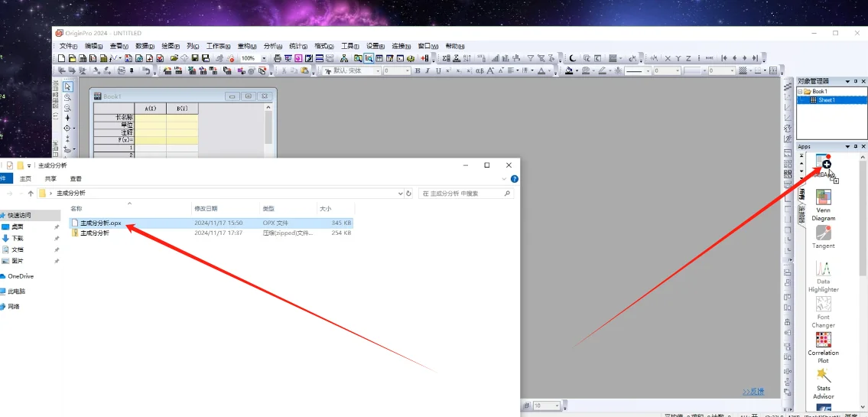Set column as X icon
Screen dimensions: 868x417
tap(668, 58)
